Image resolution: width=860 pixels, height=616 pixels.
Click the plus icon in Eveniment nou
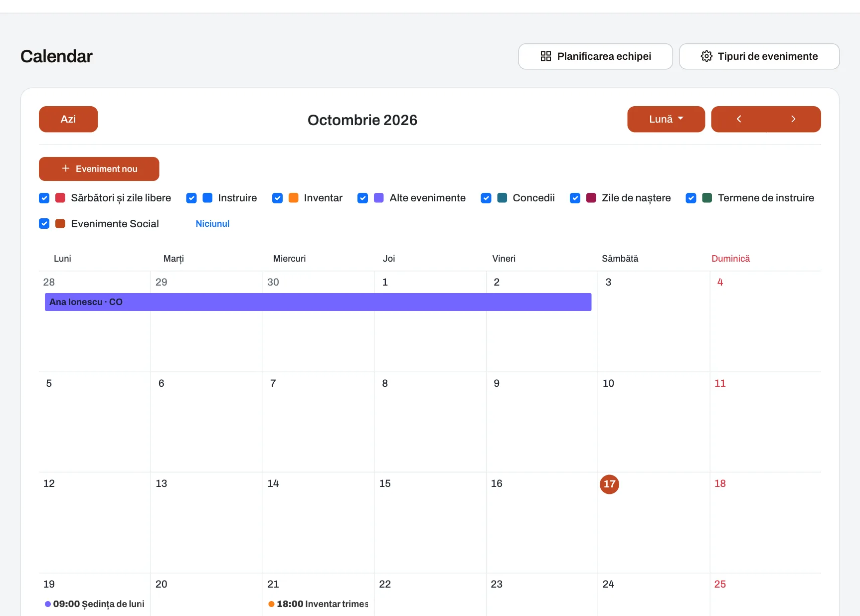coord(66,168)
